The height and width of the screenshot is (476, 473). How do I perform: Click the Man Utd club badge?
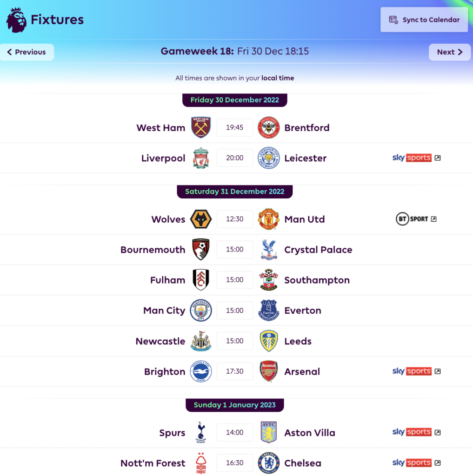click(269, 219)
